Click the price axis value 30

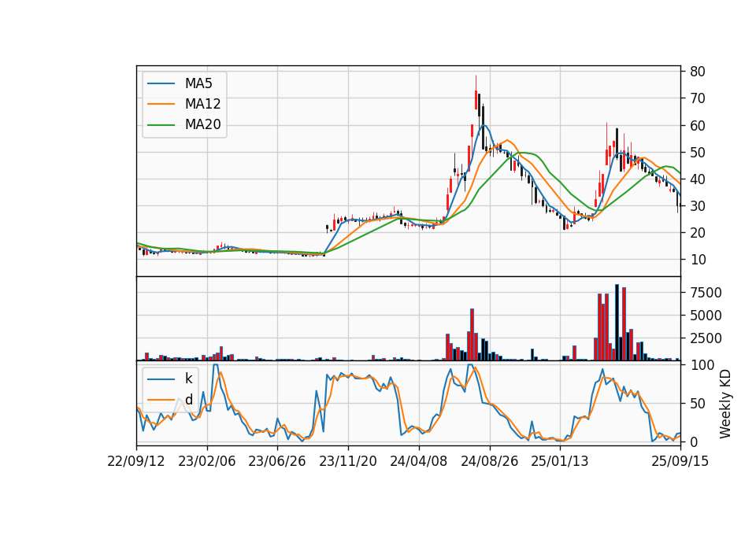pos(698,206)
